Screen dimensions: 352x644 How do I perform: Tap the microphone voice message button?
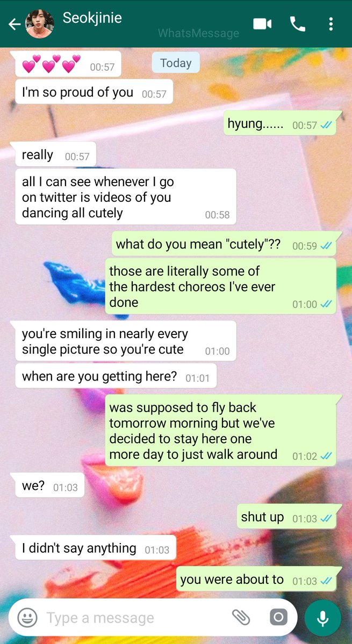(x=322, y=618)
